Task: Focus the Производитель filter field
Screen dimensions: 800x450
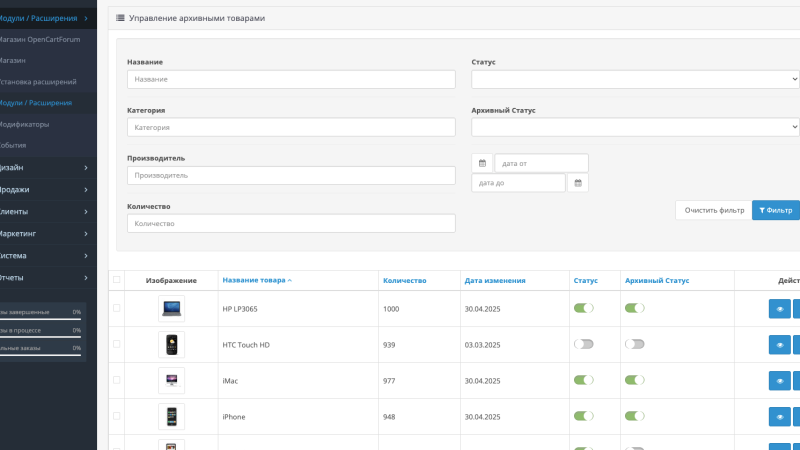Action: point(291,176)
